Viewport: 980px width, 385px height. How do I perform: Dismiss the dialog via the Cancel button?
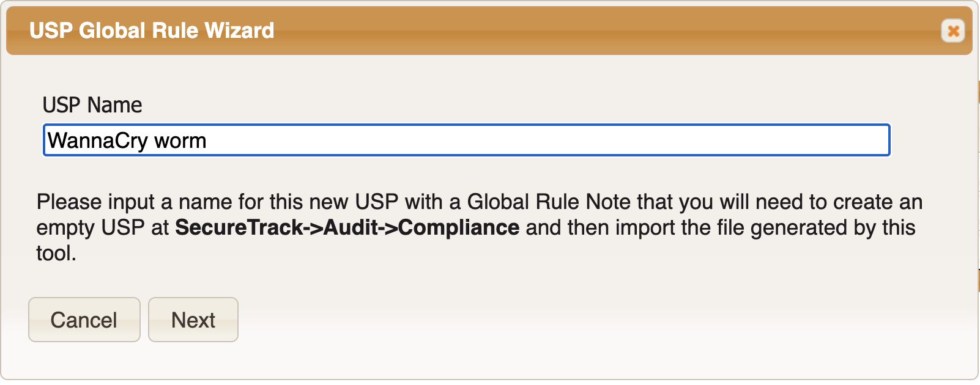[84, 320]
